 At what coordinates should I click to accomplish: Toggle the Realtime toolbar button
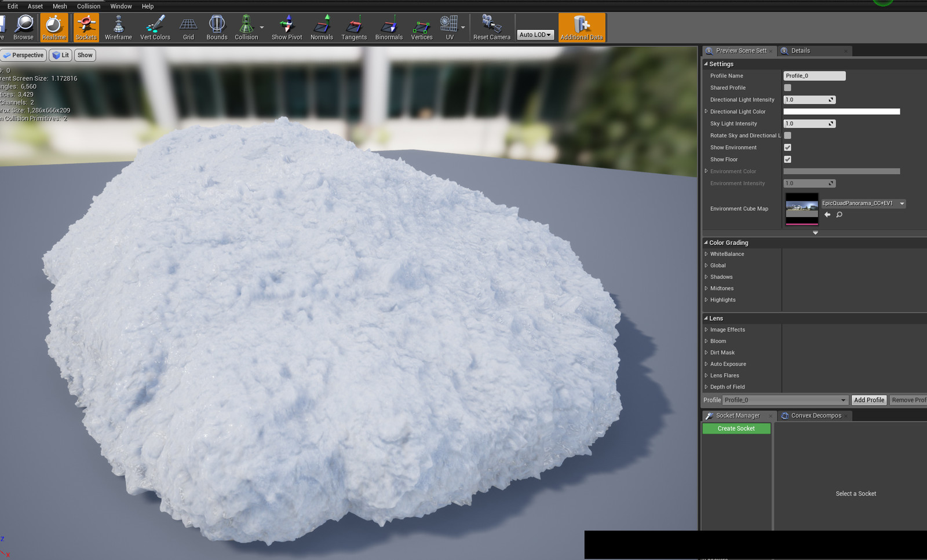54,27
